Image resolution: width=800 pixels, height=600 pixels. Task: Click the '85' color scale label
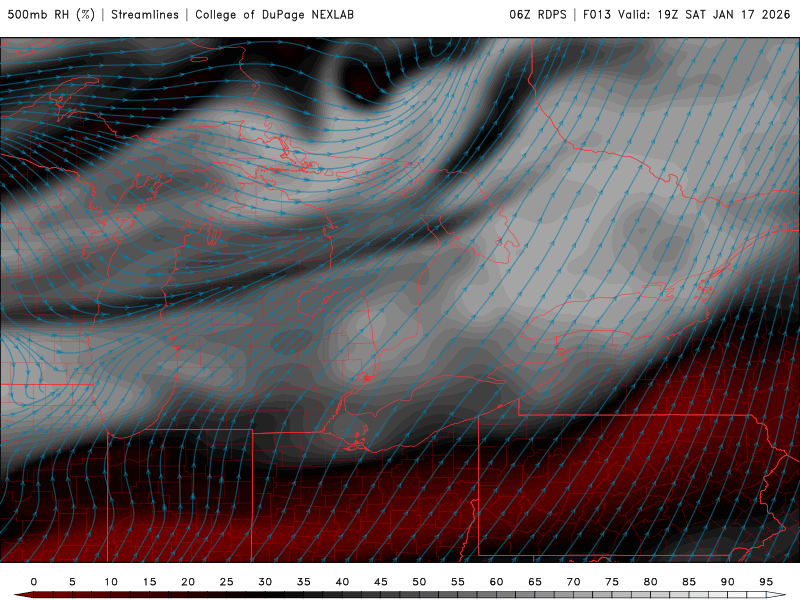(689, 582)
